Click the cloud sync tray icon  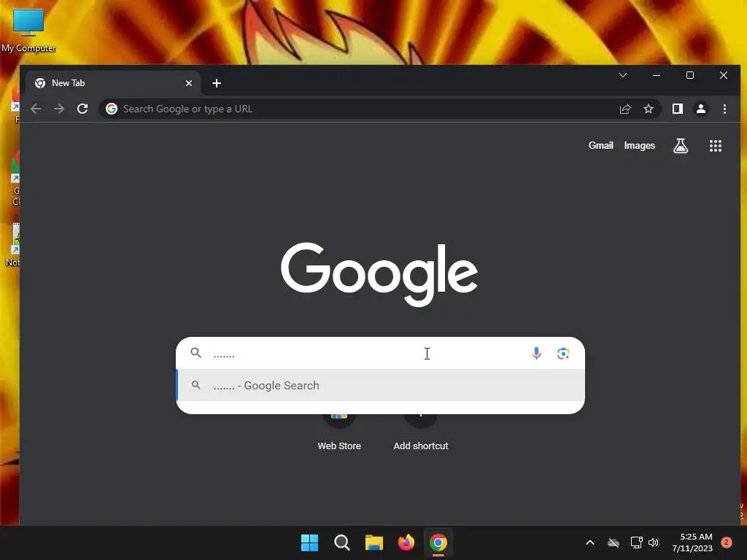(614, 542)
